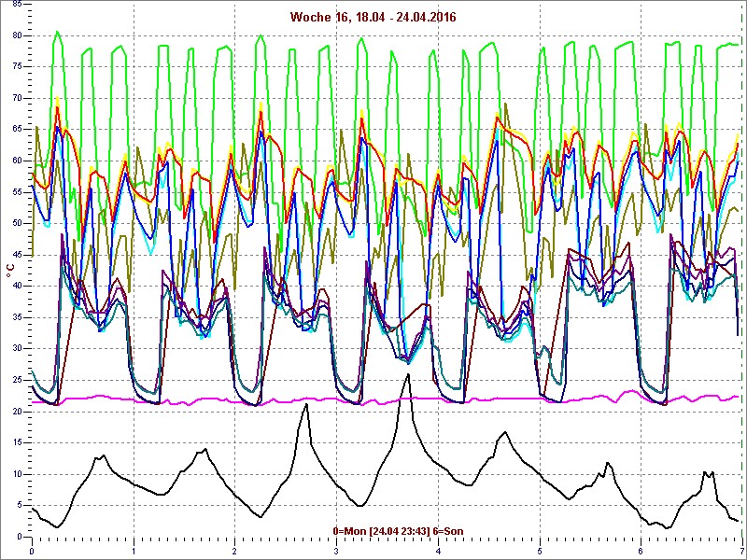Click the y-axis label '55'

click(17, 192)
